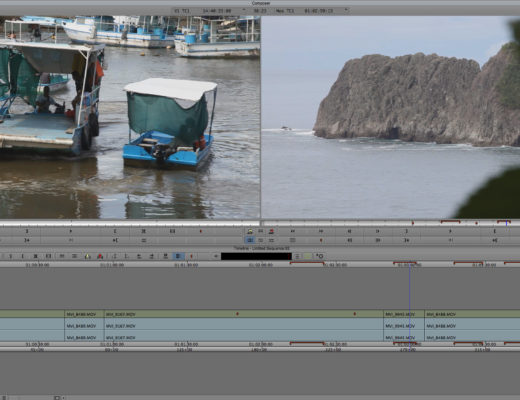Click the timeline timecode ruler above the tracks
The width and height of the screenshot is (520, 400).
(x=260, y=265)
